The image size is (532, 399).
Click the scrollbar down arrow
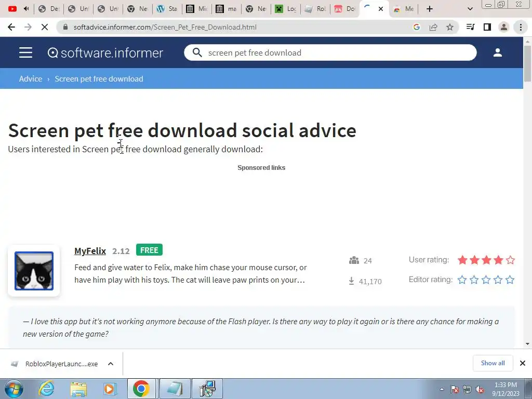point(527,344)
